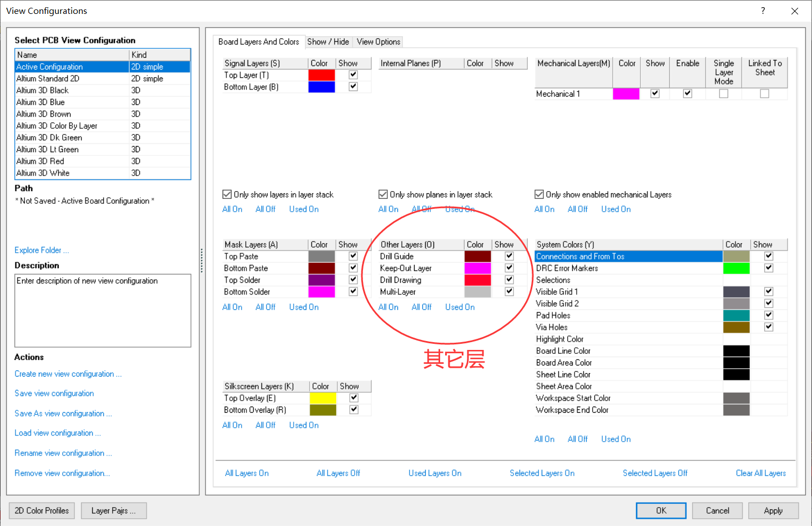The width and height of the screenshot is (812, 526).
Task: Toggle Show checkbox for Visible Grid 1
Action: coord(769,292)
